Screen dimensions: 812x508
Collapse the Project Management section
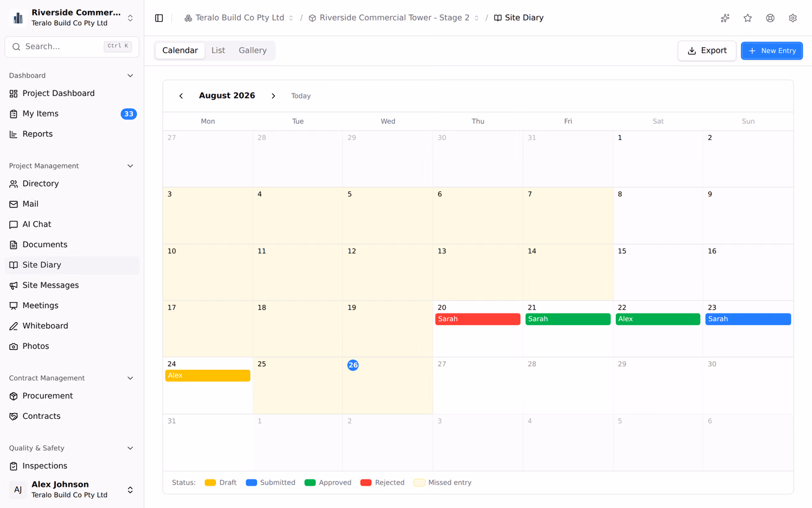tap(130, 166)
